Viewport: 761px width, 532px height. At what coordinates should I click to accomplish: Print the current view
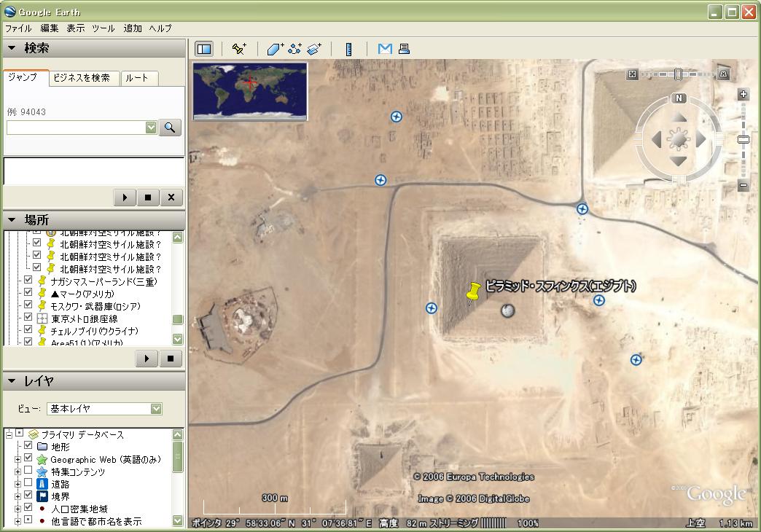point(404,49)
